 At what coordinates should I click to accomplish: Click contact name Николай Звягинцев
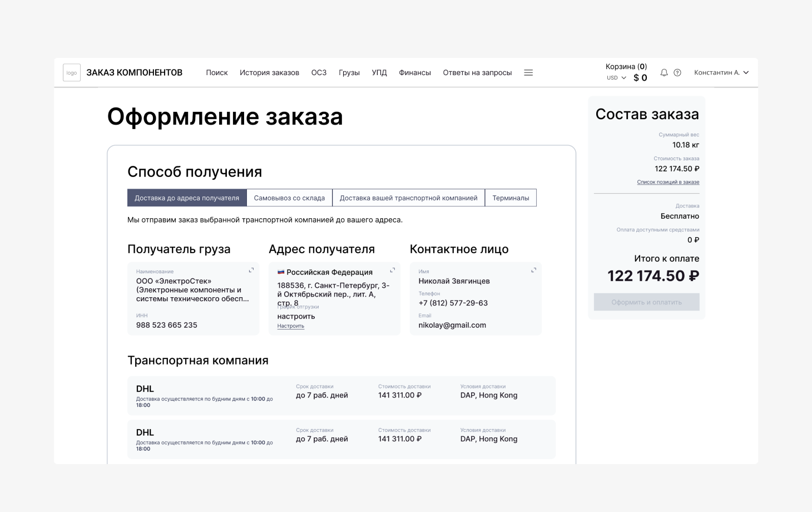(454, 281)
